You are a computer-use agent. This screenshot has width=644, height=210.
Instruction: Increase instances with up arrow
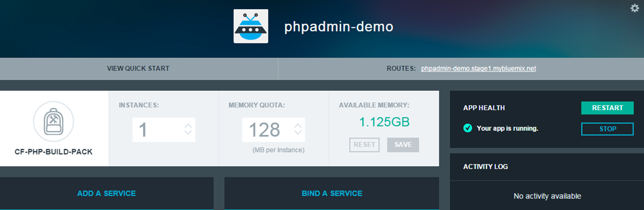click(x=188, y=125)
